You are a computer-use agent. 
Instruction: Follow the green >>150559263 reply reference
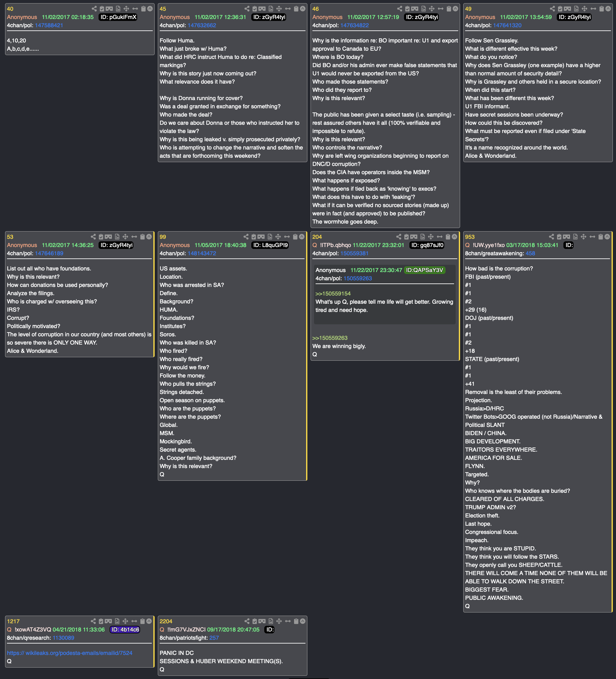point(330,338)
